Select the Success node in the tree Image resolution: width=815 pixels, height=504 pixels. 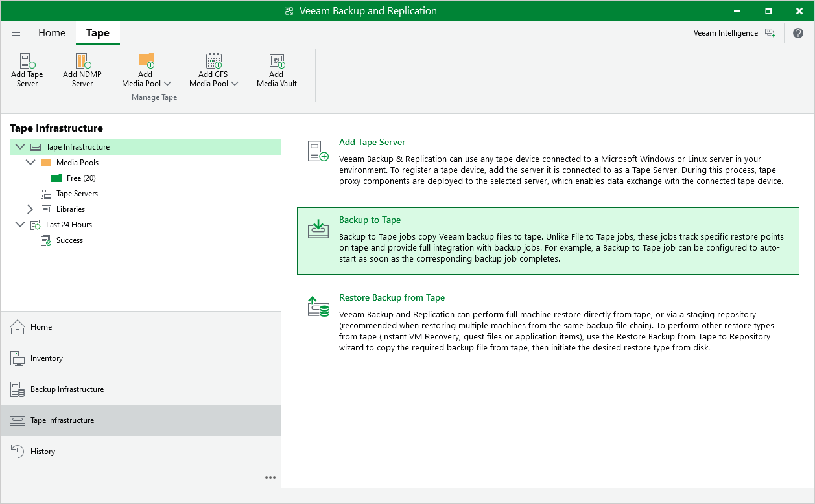click(x=69, y=240)
